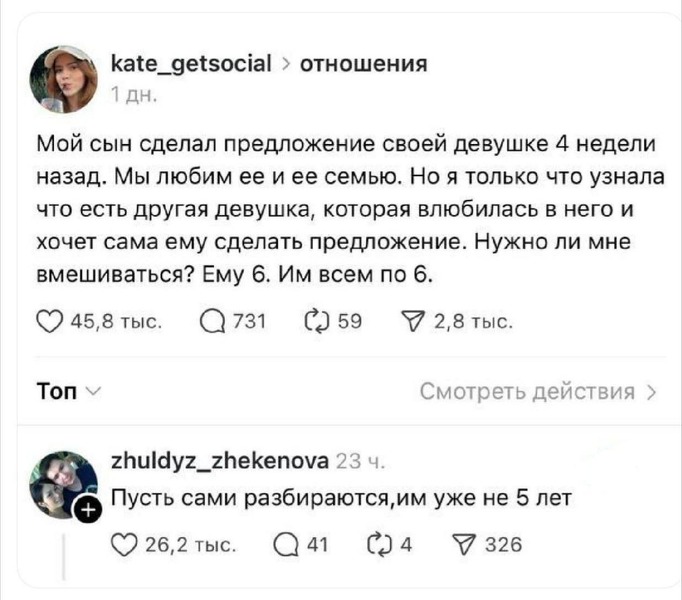Open kate_getsocial's profile via username

pos(190,66)
